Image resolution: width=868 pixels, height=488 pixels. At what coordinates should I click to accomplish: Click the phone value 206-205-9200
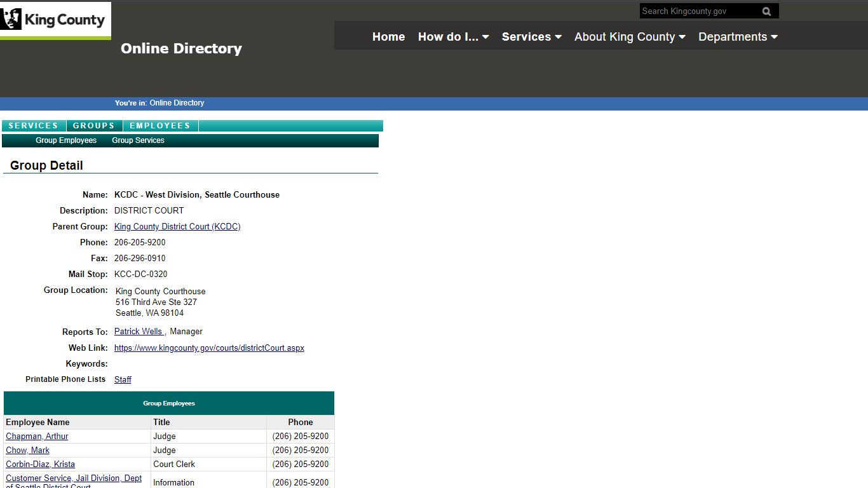click(x=140, y=243)
